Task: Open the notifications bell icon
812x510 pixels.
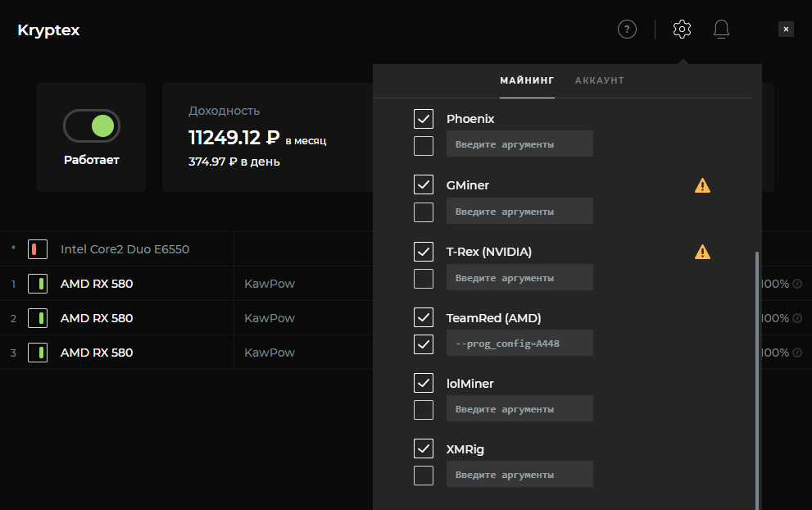Action: 721,30
